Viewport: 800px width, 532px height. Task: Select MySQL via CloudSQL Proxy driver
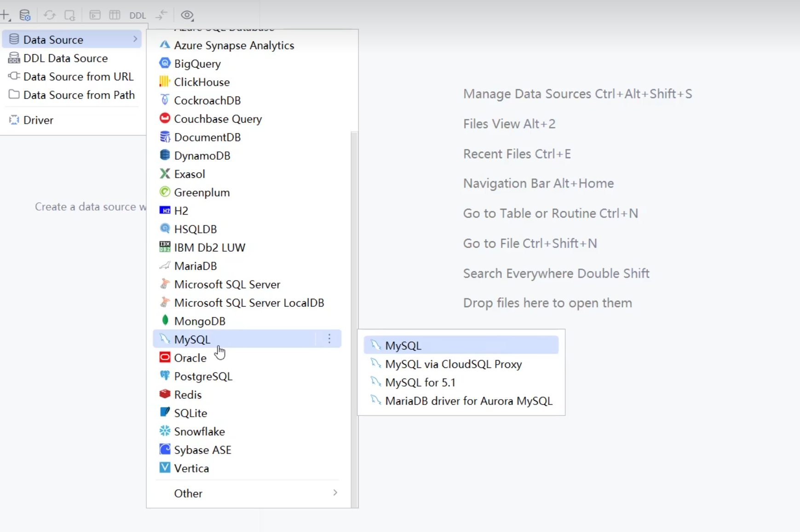(453, 364)
